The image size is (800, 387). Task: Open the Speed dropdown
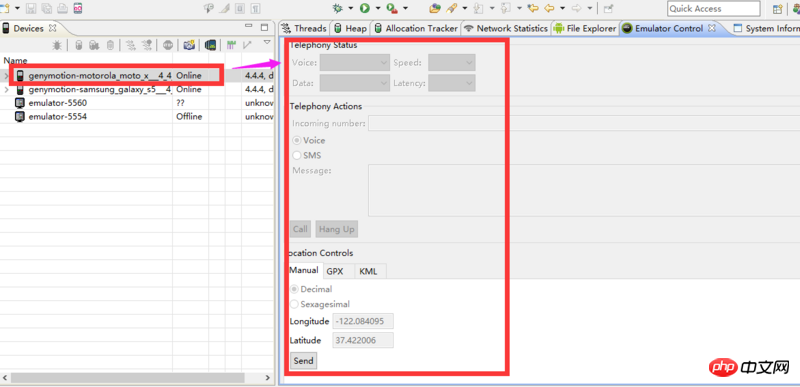click(x=452, y=63)
